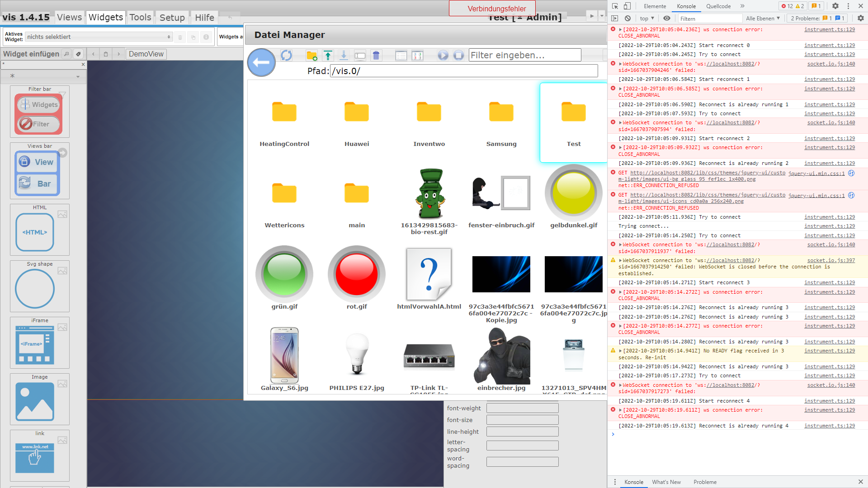Open the top context dropdown
The image size is (868, 488).
tap(647, 19)
